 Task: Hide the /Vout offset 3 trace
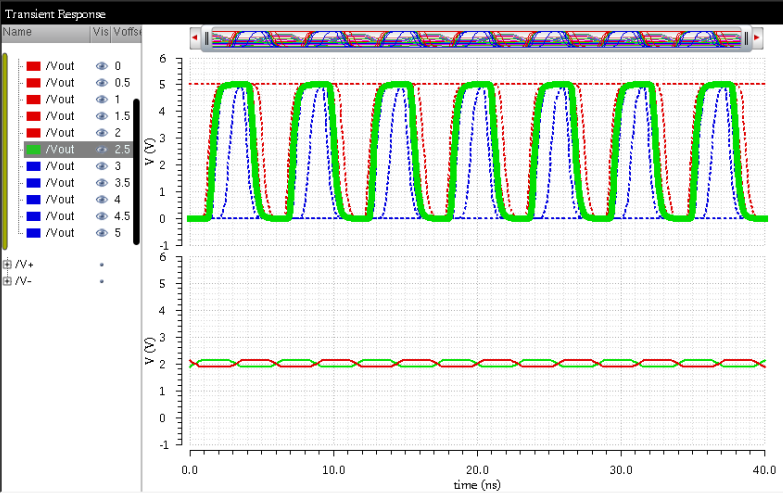point(102,166)
